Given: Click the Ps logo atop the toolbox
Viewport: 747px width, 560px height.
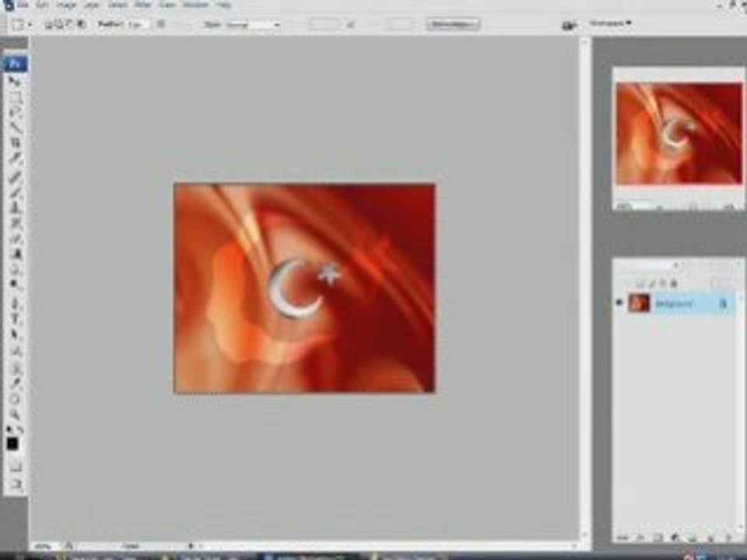Looking at the screenshot, I should (x=15, y=64).
